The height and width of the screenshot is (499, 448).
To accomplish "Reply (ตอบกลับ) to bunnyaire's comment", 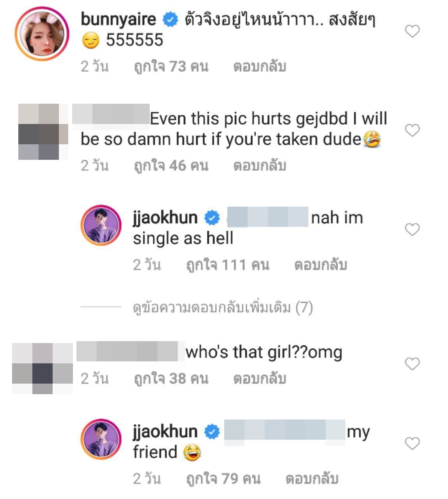I will coord(260,66).
